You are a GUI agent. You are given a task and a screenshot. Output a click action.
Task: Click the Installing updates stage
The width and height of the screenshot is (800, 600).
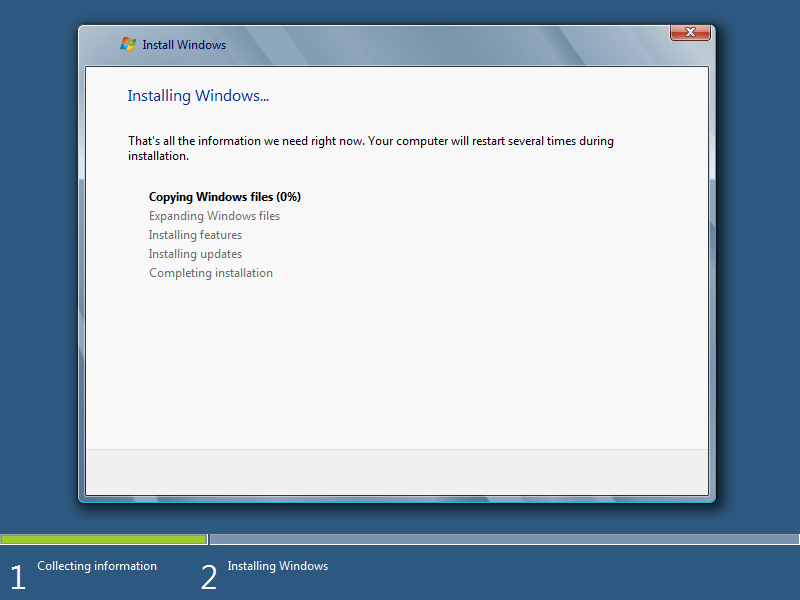tap(195, 253)
